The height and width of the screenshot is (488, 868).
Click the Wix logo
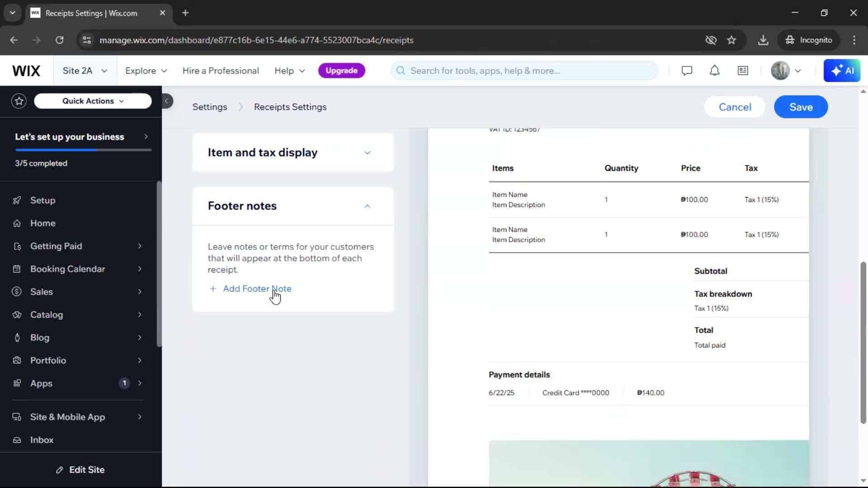[26, 70]
